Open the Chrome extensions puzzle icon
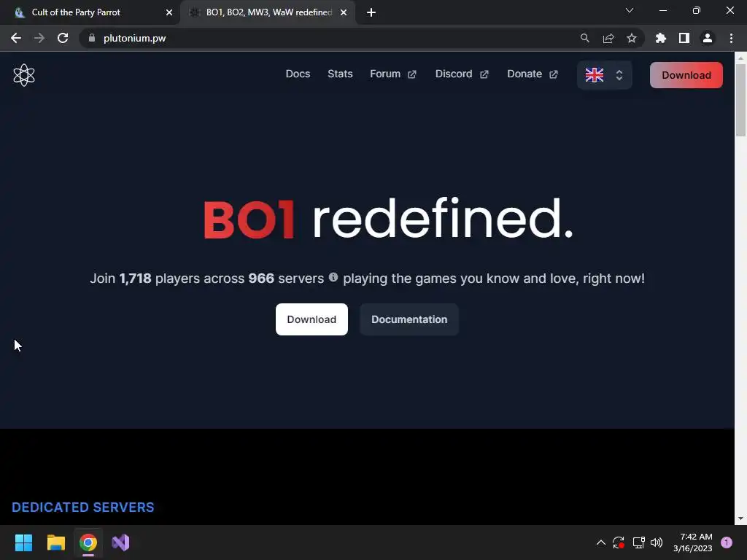This screenshot has width=747, height=560. pos(661,38)
